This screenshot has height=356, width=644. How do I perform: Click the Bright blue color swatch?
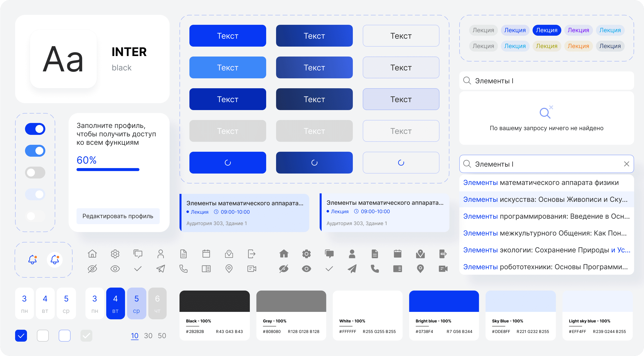[444, 301]
